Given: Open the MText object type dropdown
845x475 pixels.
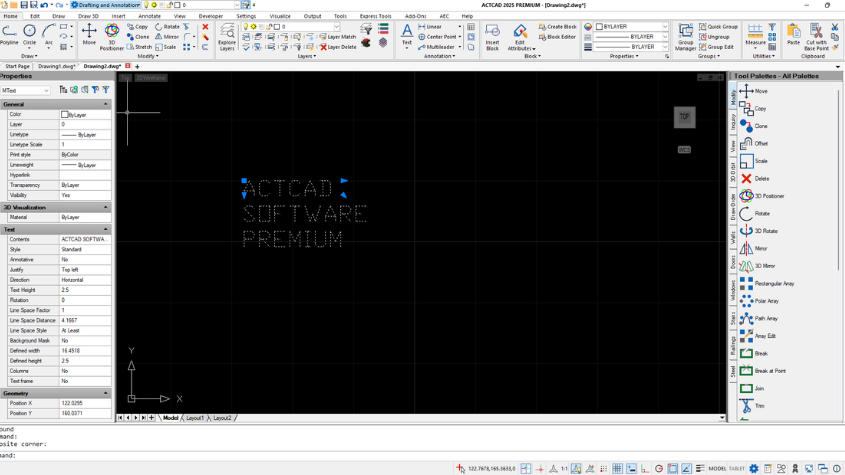Looking at the screenshot, I should (x=25, y=91).
